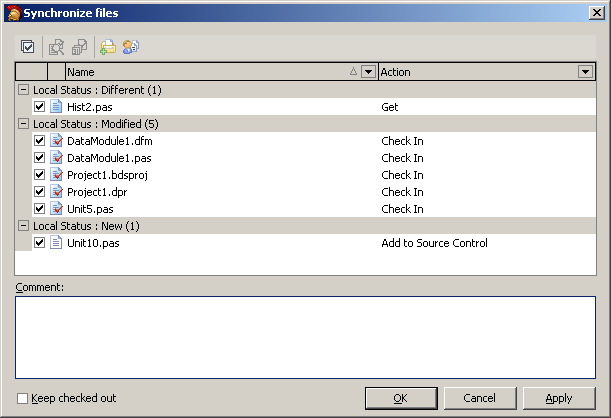The image size is (611, 418).
Task: Uncheck the Project1.dpr checkbox
Action: click(39, 192)
